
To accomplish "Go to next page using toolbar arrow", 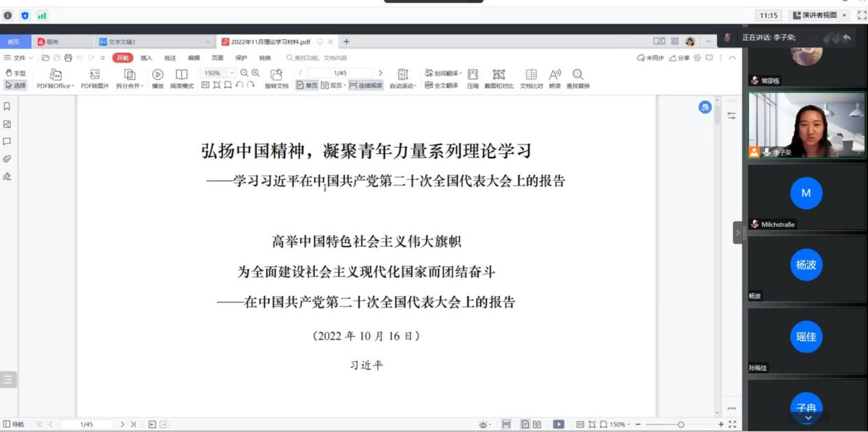I will click(380, 73).
